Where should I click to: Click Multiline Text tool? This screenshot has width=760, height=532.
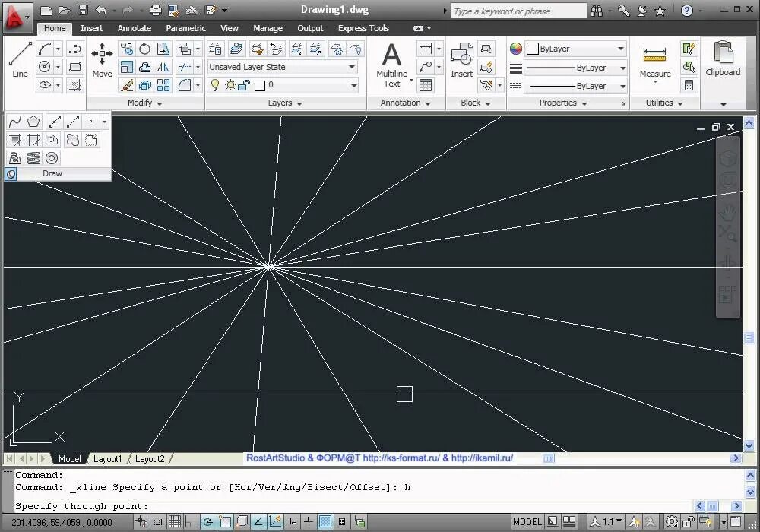[x=392, y=65]
